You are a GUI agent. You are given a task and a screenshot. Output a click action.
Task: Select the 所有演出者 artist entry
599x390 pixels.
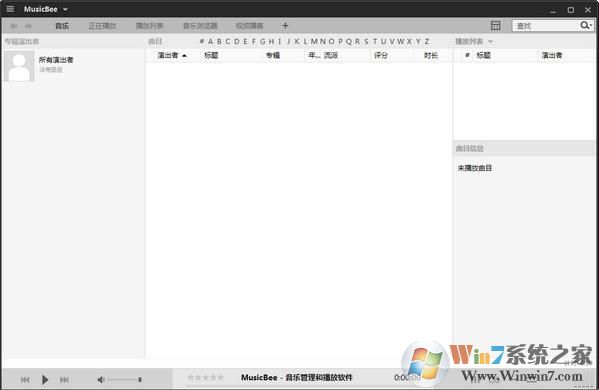56,60
